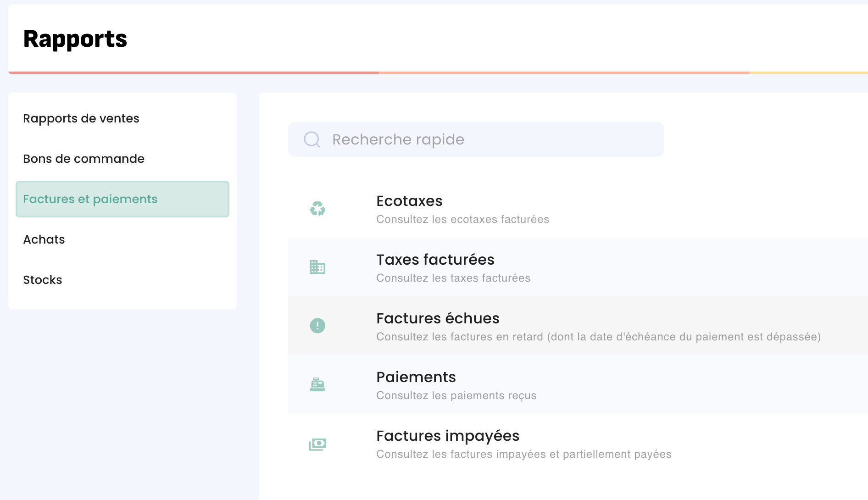Image resolution: width=868 pixels, height=500 pixels.
Task: Open the Taxes facturées report
Action: point(435,260)
